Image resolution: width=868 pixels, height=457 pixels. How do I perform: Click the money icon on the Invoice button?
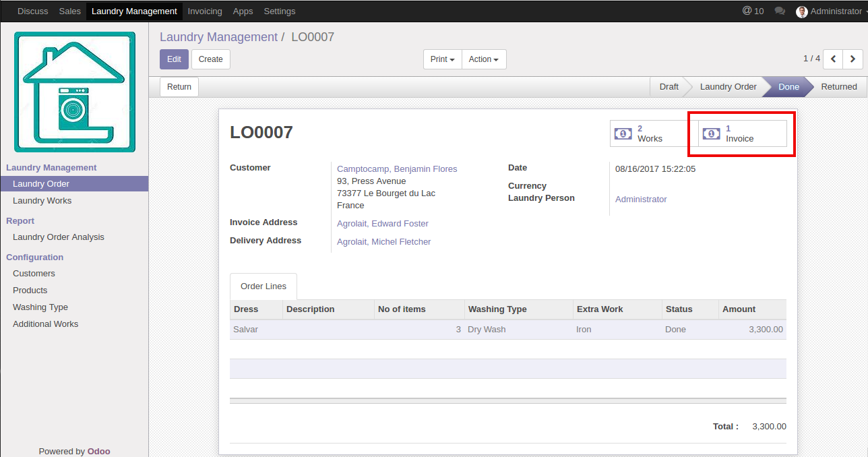coord(711,133)
